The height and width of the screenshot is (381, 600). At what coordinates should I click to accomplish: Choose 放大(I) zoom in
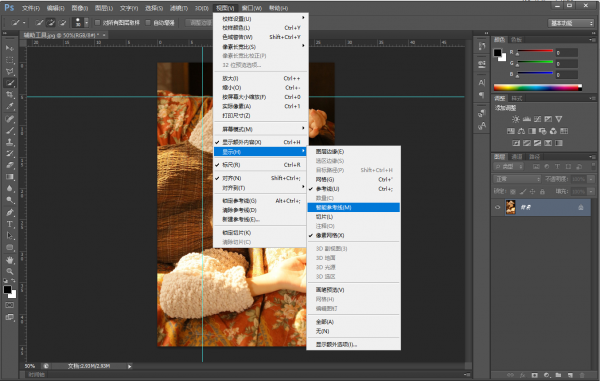260,78
